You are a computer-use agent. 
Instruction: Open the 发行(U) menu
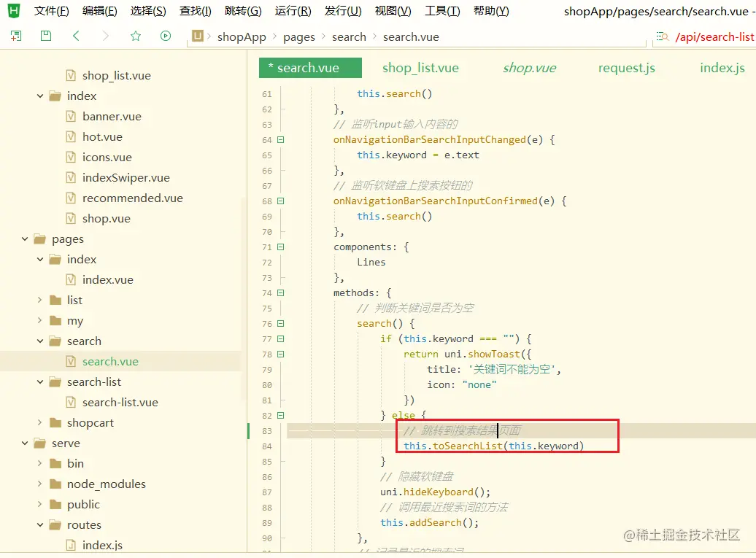pyautogui.click(x=343, y=11)
